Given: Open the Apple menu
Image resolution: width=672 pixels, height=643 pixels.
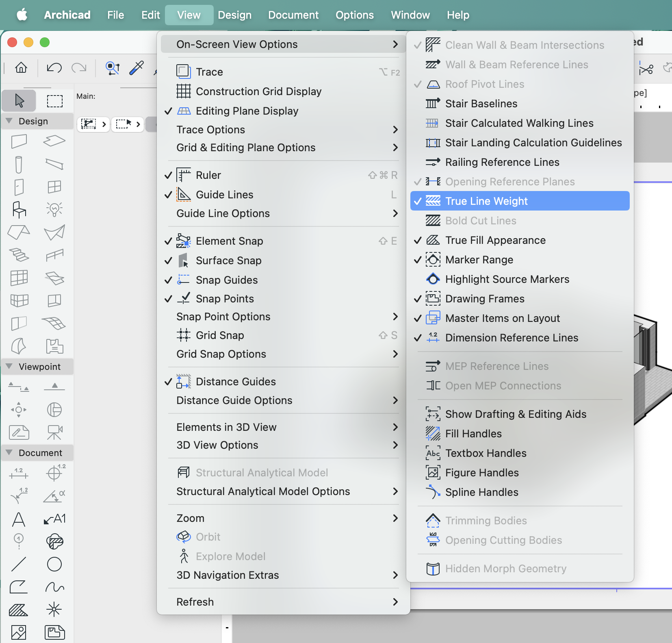Looking at the screenshot, I should point(22,15).
